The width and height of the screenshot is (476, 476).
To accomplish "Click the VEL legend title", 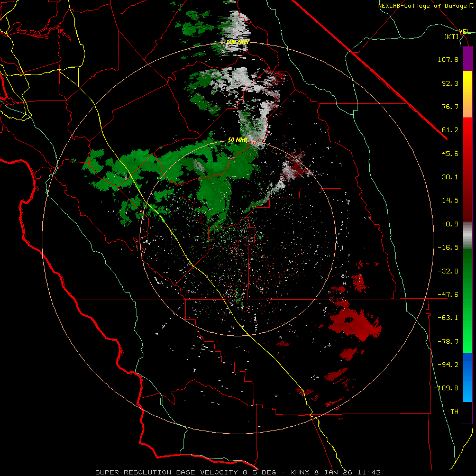I will (x=464, y=32).
